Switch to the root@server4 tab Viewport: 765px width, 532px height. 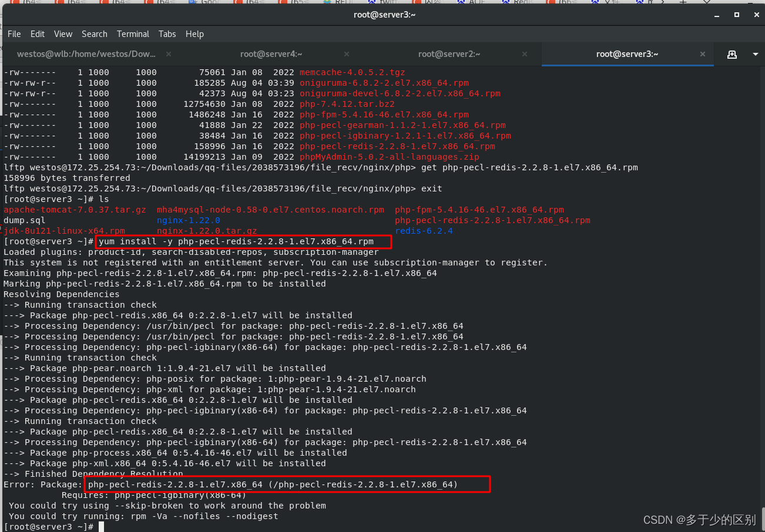coord(271,54)
